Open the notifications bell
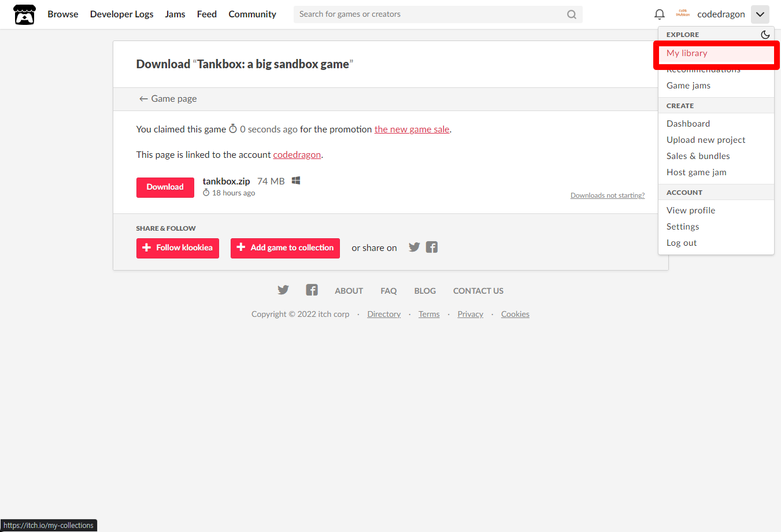781x532 pixels. click(x=660, y=14)
